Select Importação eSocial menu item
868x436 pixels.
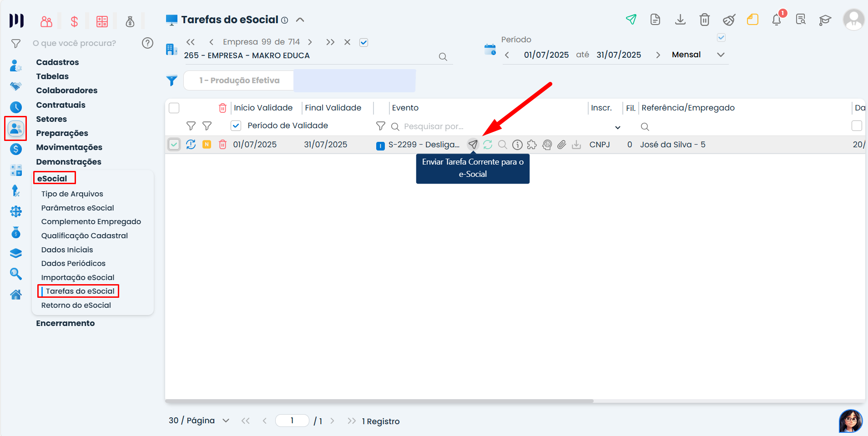(78, 277)
